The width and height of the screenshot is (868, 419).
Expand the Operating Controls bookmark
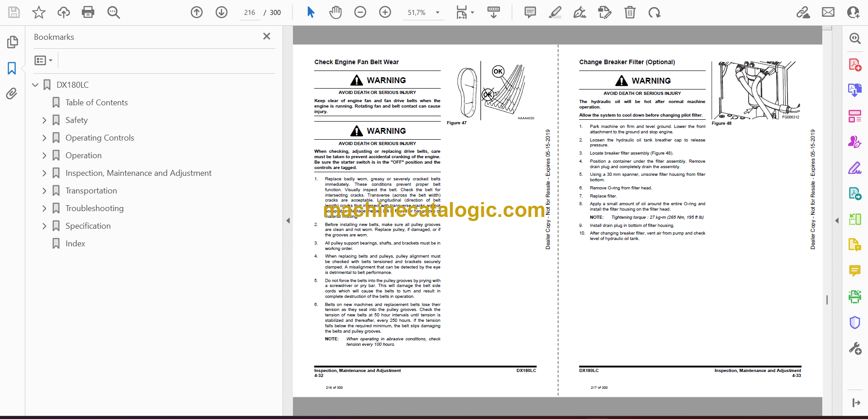pos(44,138)
